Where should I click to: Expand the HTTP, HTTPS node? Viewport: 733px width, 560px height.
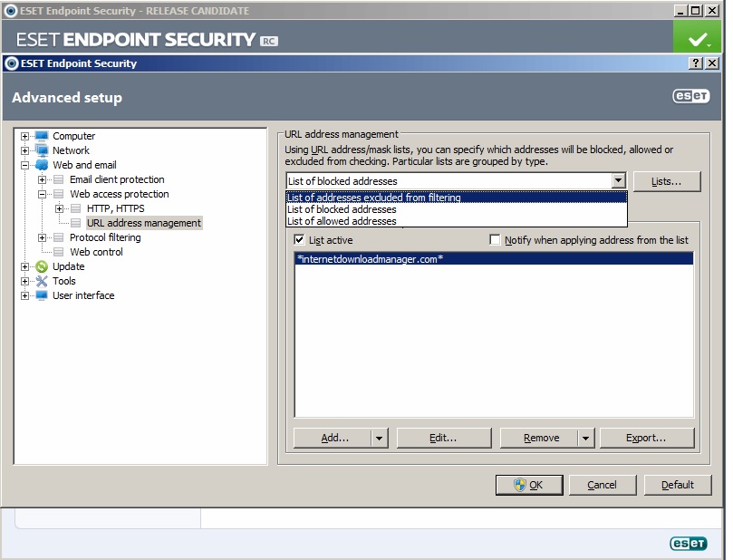point(59,208)
